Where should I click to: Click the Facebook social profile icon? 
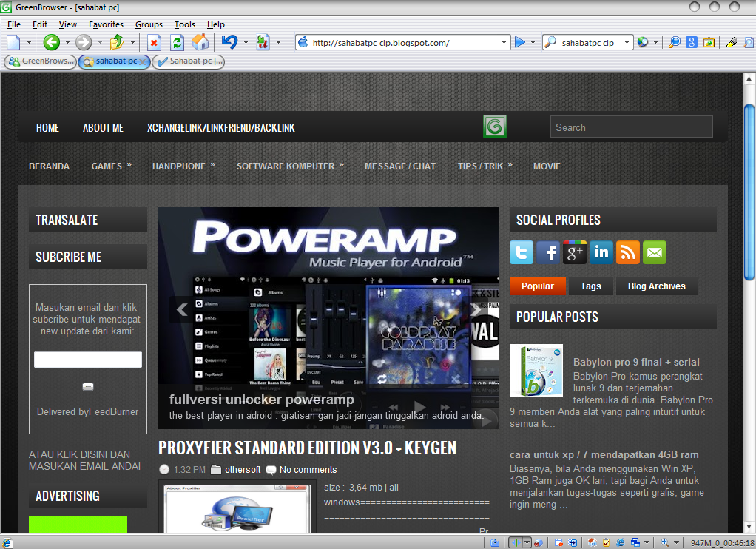(548, 252)
